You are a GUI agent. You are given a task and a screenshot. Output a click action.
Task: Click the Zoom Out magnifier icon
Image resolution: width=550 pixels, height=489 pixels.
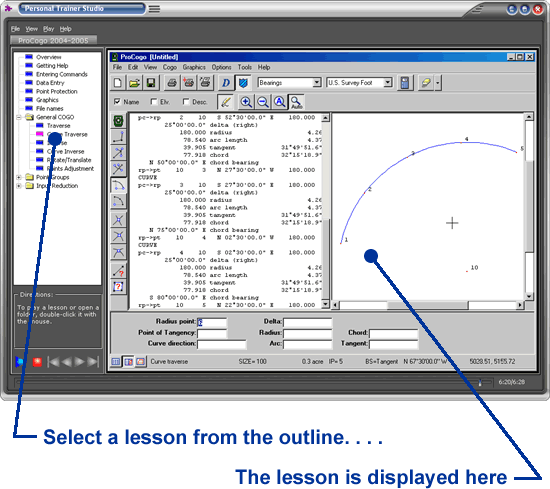point(262,102)
